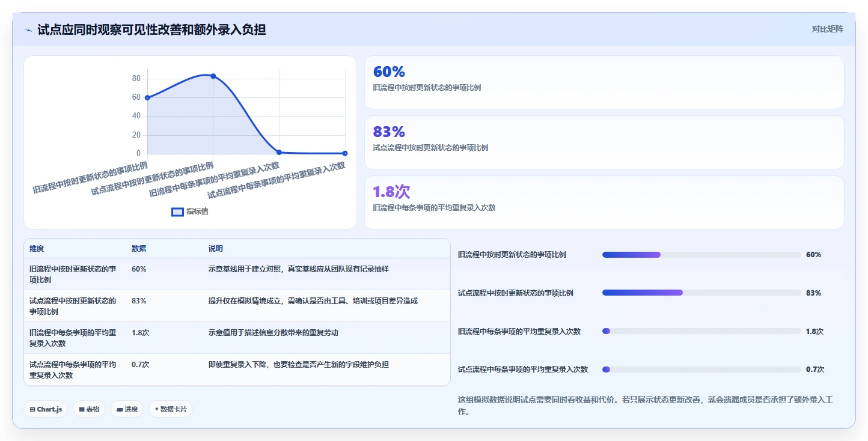
Task: Open the 1.8次 stat card
Action: tap(604, 202)
